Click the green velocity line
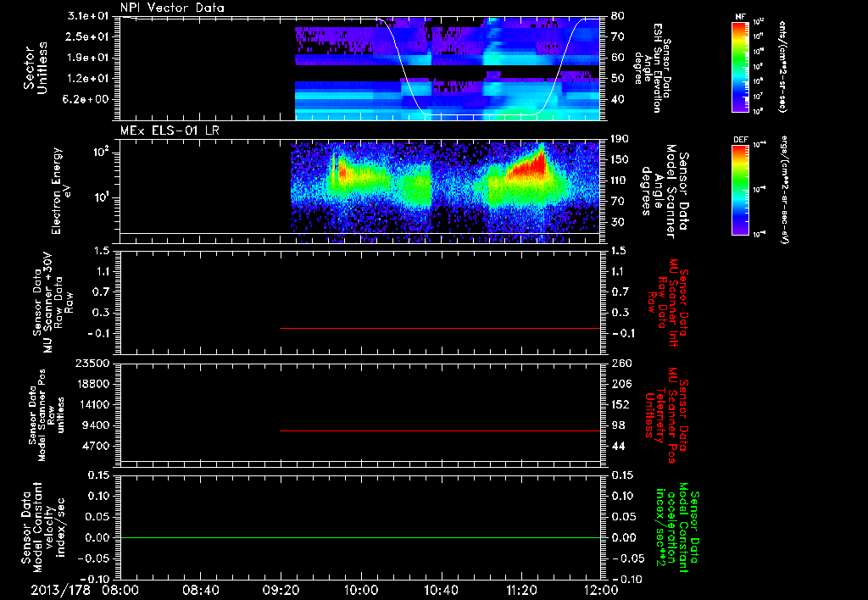The image size is (868, 600). [x=359, y=537]
